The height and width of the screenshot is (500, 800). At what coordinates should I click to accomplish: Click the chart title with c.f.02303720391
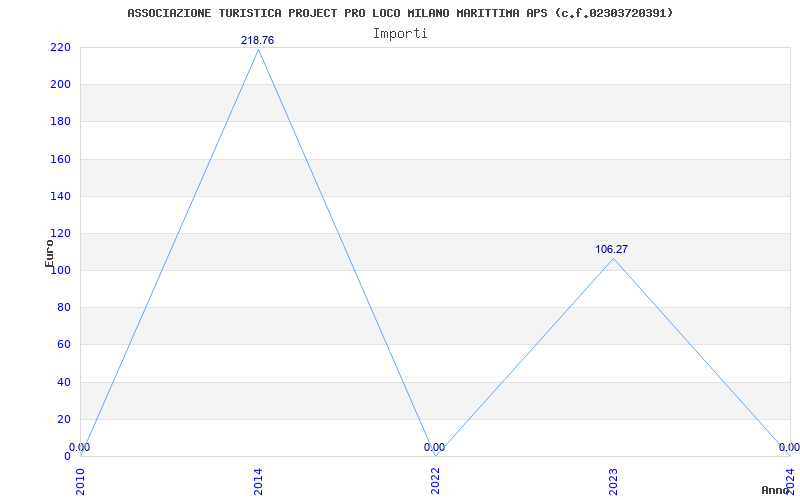pos(400,13)
